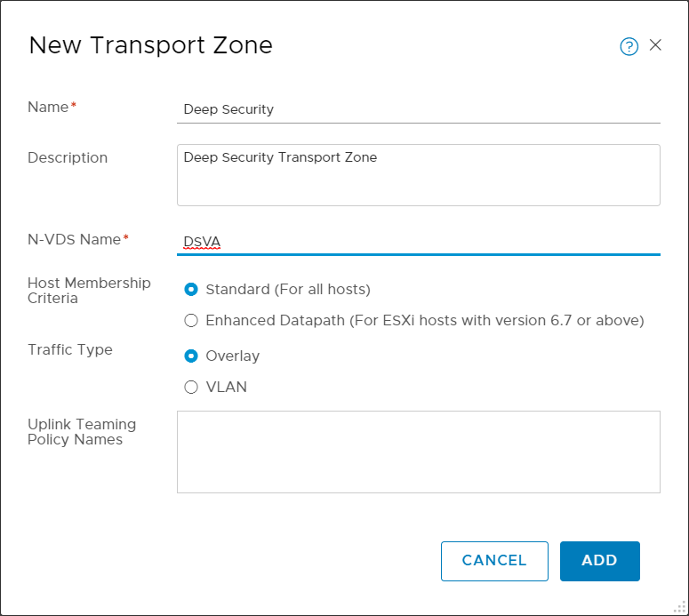Image resolution: width=689 pixels, height=616 pixels.
Task: Select Standard (For all hosts) radio button
Action: (191, 289)
